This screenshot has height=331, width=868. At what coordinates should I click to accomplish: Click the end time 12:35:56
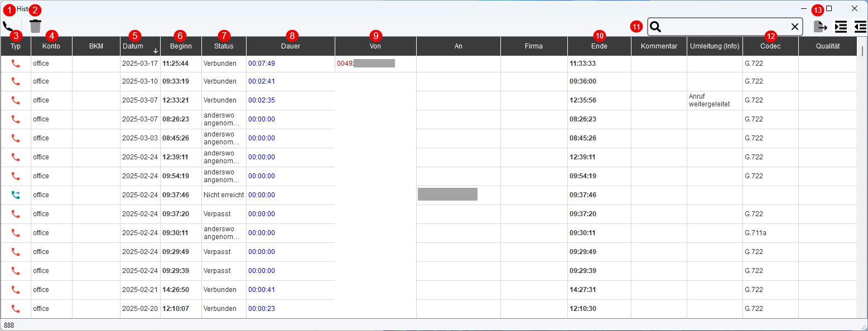(582, 100)
